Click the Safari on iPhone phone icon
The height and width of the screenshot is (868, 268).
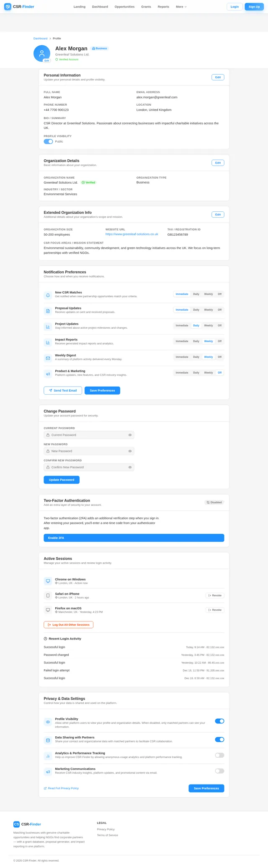point(48,595)
